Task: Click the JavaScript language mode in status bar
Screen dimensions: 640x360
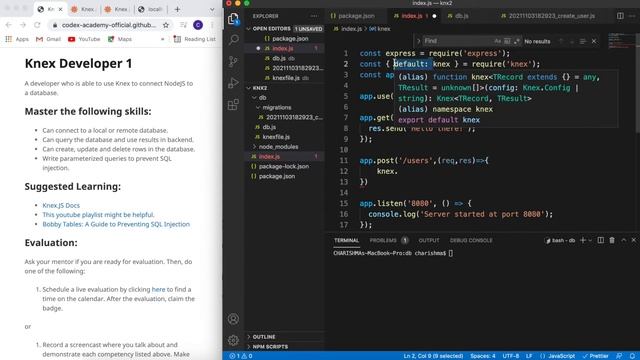Action: [x=557, y=356]
